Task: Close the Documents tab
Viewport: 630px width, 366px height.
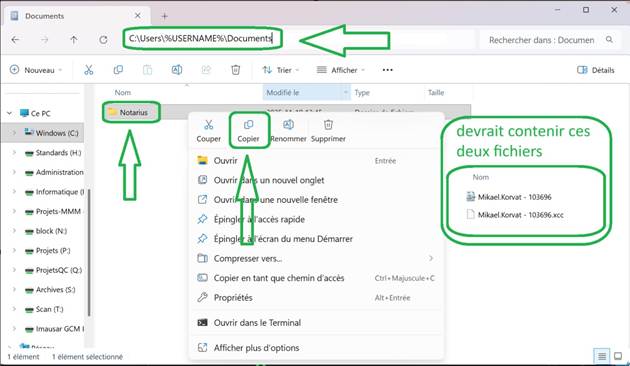Action: pos(137,15)
